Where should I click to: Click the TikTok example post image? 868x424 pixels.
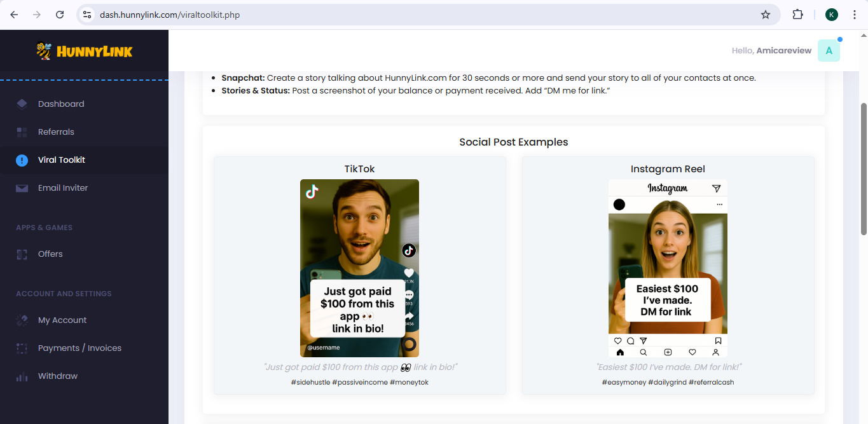pos(359,268)
